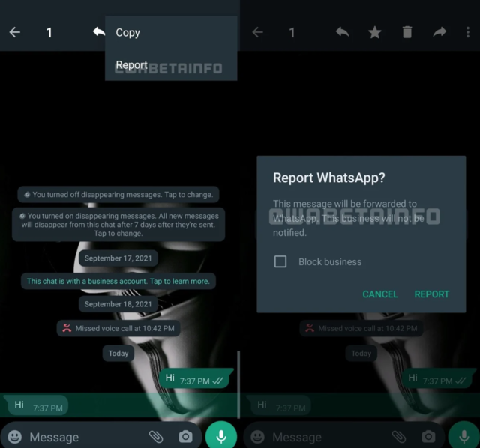Tap the paperclip icon in right screen

coord(399,436)
